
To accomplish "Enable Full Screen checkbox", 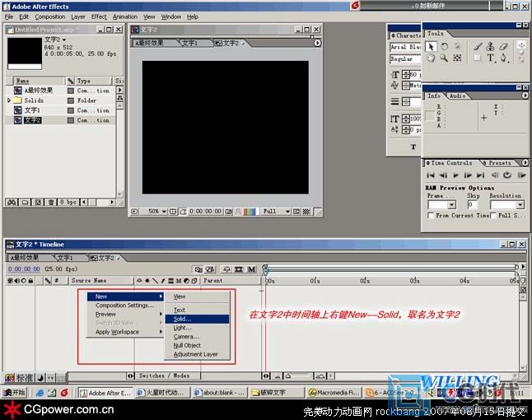I will click(493, 216).
